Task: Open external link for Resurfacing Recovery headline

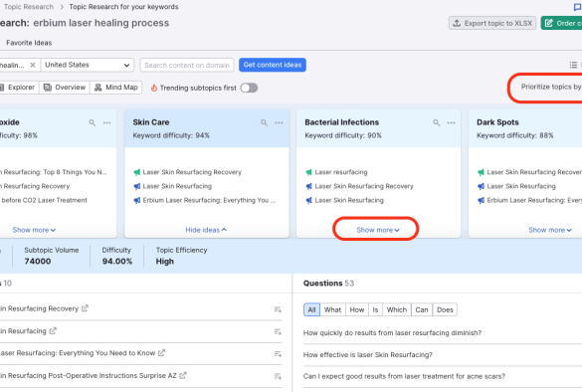Action: [x=85, y=308]
